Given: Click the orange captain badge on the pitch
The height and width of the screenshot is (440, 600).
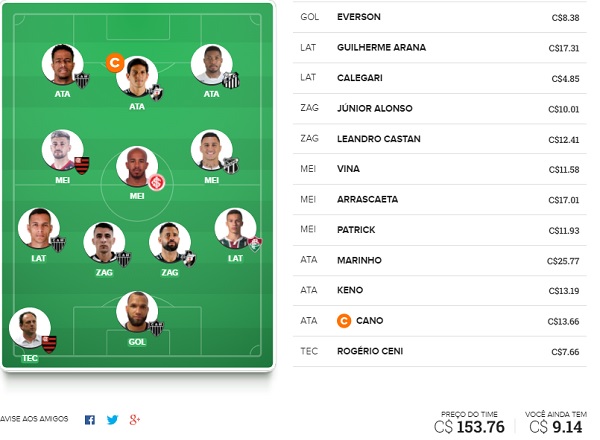Looking at the screenshot, I should pyautogui.click(x=115, y=63).
